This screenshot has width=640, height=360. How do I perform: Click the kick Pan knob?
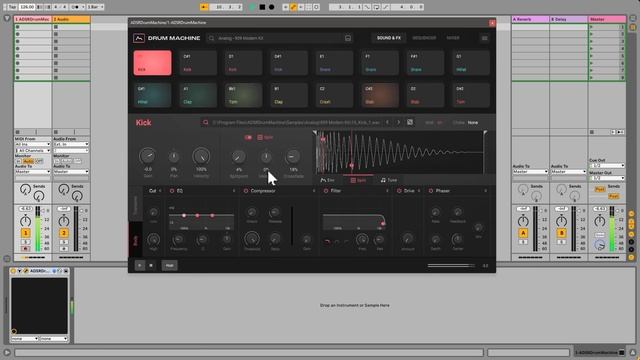click(174, 156)
